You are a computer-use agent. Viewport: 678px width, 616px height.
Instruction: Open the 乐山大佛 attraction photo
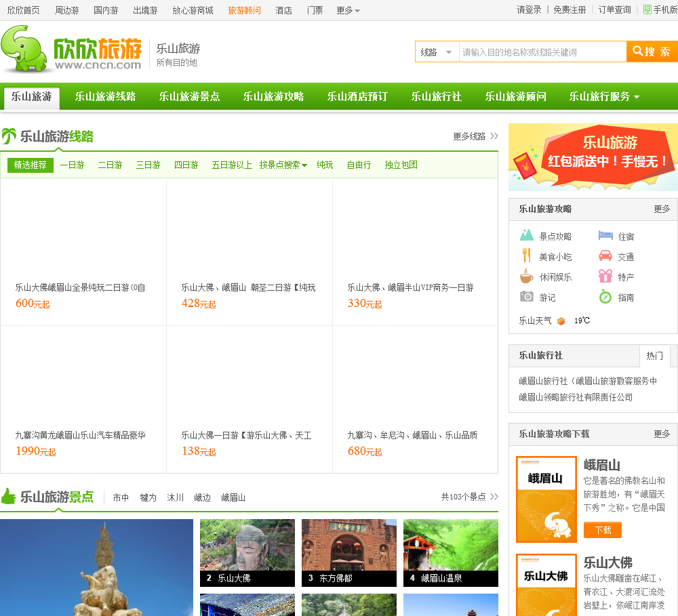(247, 552)
